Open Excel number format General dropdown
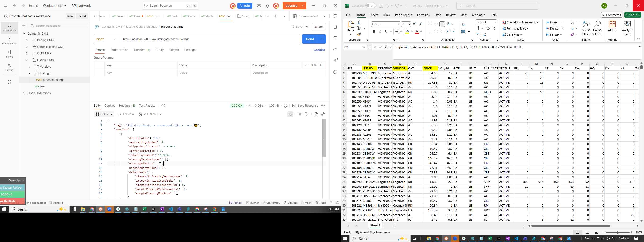 [x=495, y=22]
